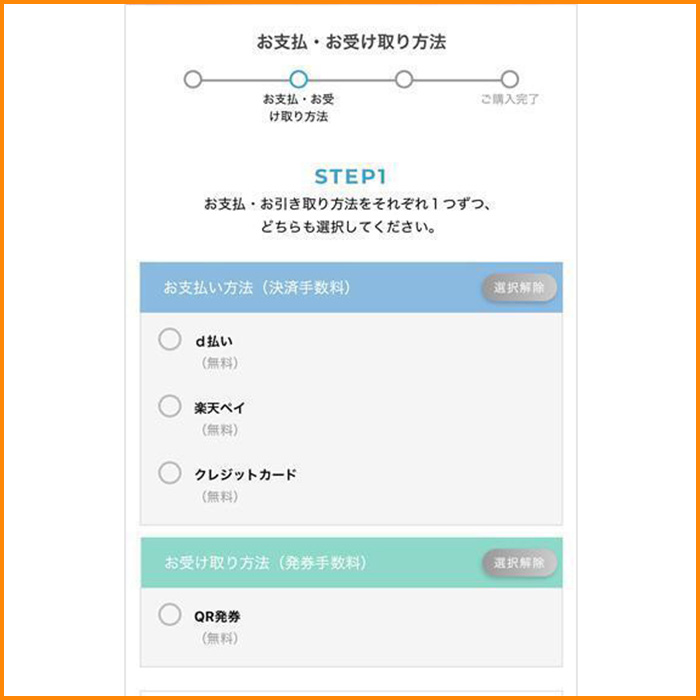
Task: Click the お支払・お受け取り方法 page title
Action: click(x=350, y=42)
